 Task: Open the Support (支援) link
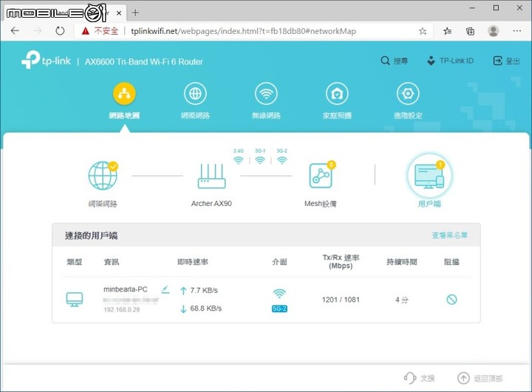420,378
